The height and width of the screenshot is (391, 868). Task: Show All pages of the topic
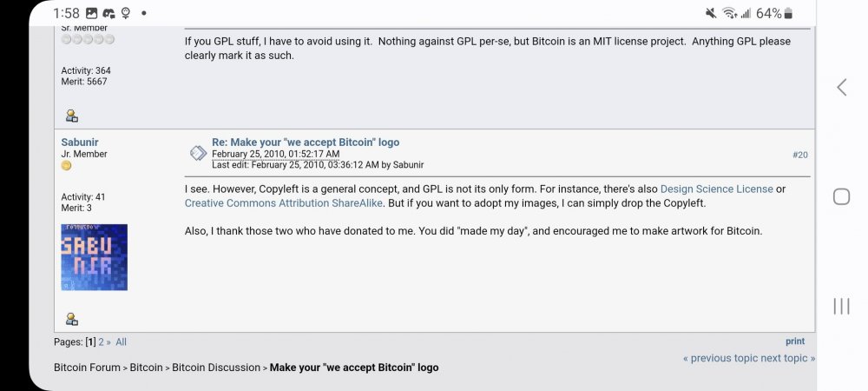(121, 342)
